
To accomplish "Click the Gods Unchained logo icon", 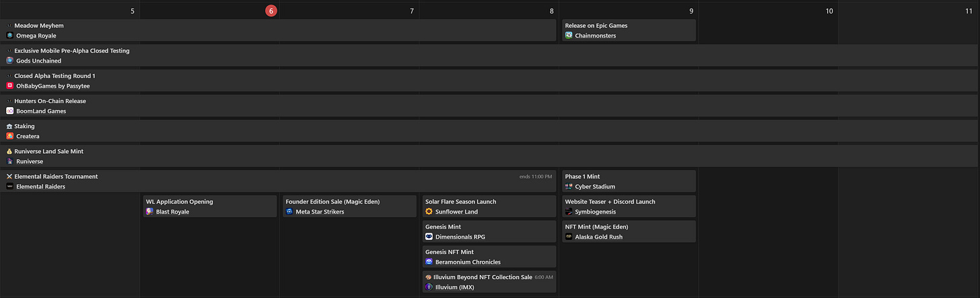I will (x=9, y=61).
